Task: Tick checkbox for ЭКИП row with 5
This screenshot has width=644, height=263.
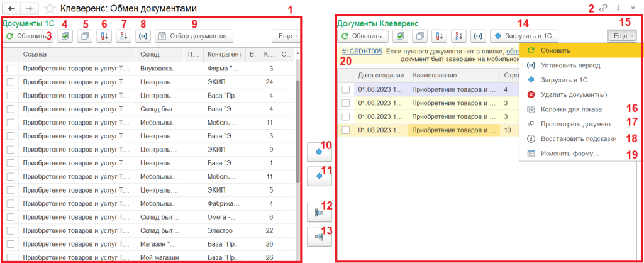Action: coord(11,190)
